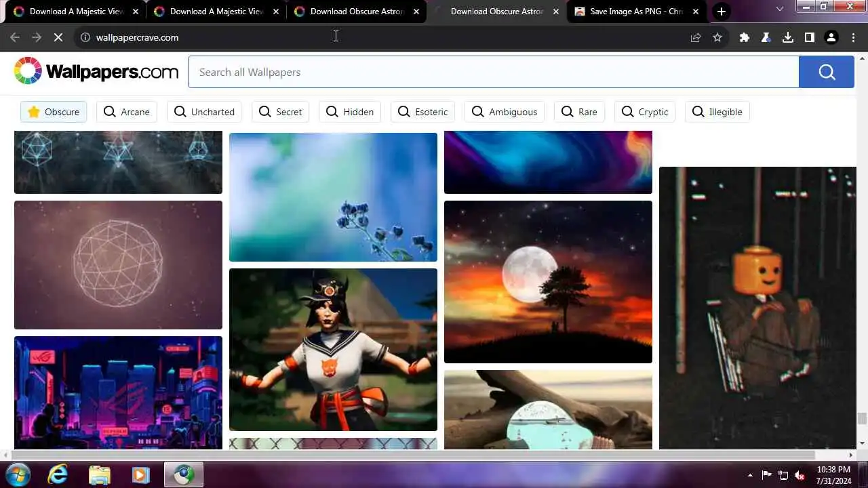View site information icon in address bar

point(85,37)
